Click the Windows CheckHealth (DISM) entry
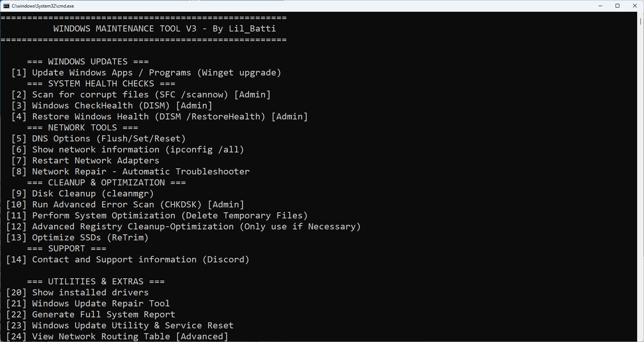 112,106
